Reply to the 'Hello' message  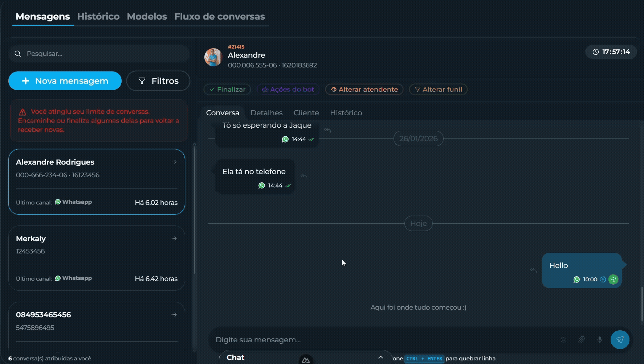533,270
